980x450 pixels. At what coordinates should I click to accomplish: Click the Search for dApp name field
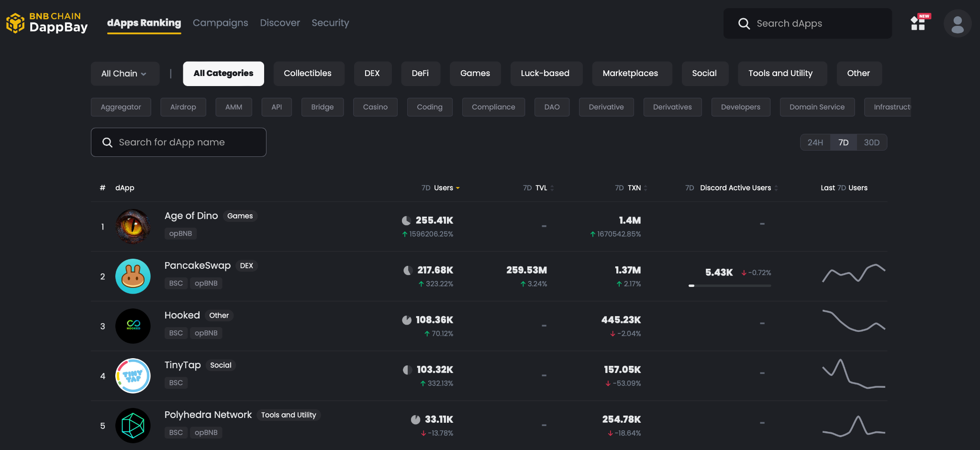pos(178,143)
